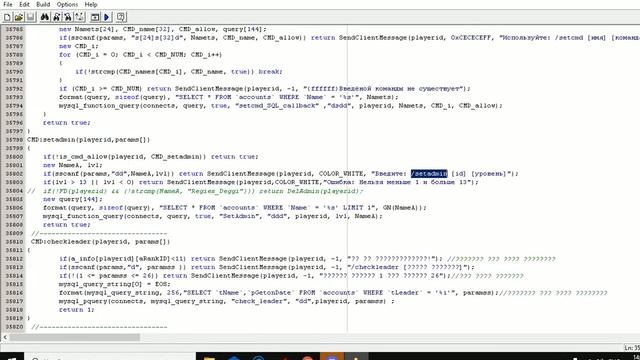Click the horizontal scrollbar thumb
640x360 pixels.
(75, 338)
